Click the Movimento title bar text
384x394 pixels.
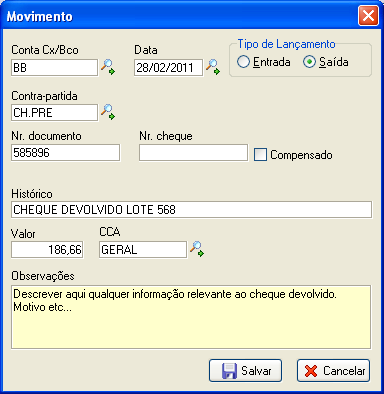[39, 16]
